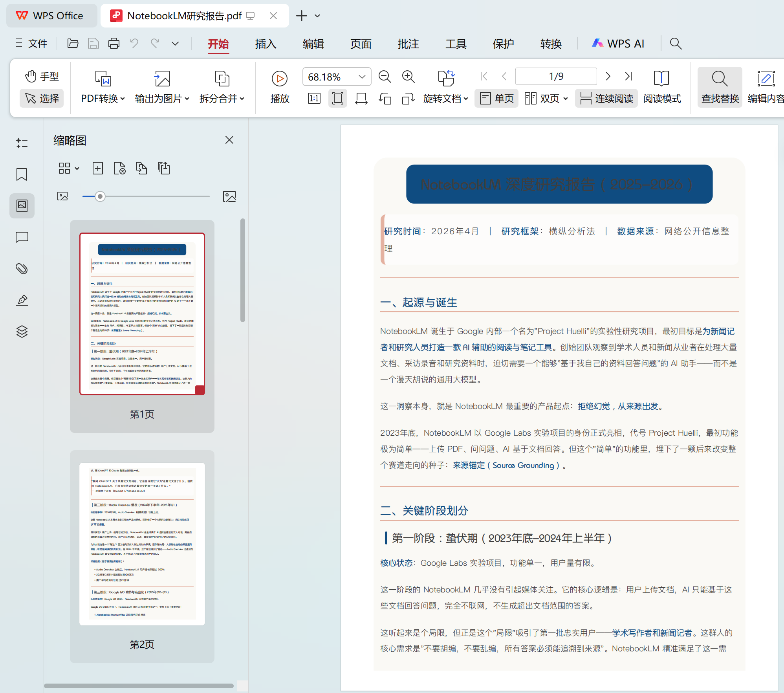Open the zoom percentage dropdown
784x693 pixels.
[362, 77]
